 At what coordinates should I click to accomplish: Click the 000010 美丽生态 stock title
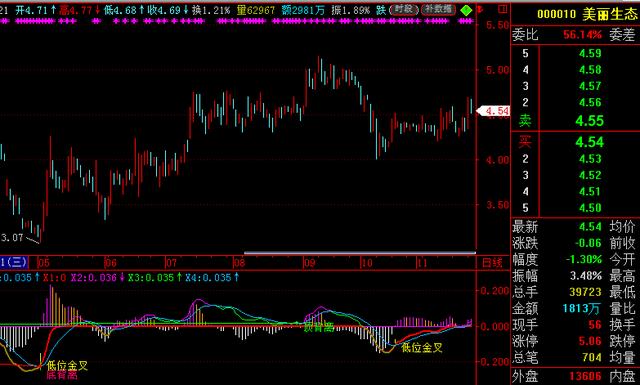point(587,15)
